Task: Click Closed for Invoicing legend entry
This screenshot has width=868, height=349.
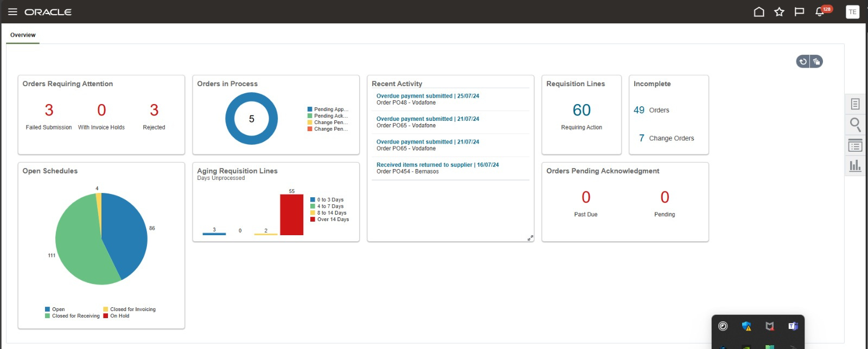Action: coord(129,309)
